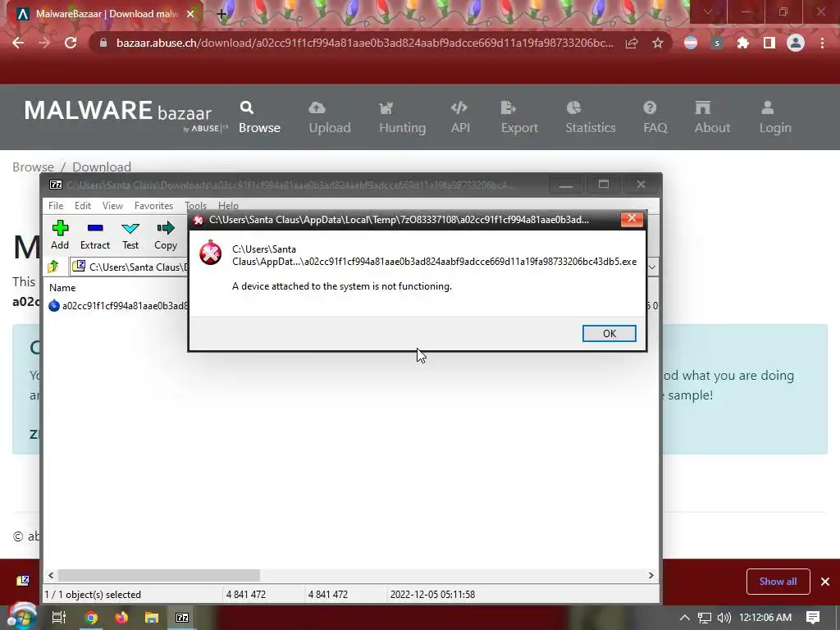840x630 pixels.
Task: Click the Browse search icon on MalwareBazaar
Action: pyautogui.click(x=247, y=107)
